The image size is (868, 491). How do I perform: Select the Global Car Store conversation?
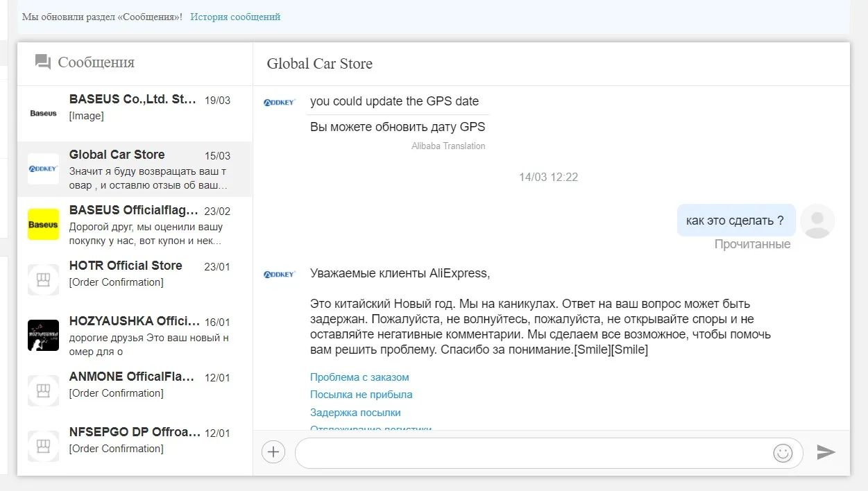click(135, 169)
